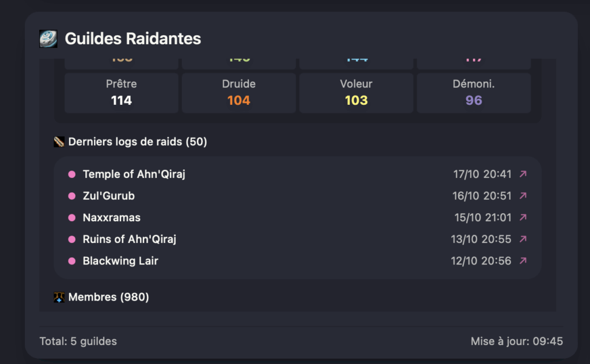Select the Druide class card
Image resolution: width=590 pixels, height=364 pixels.
coord(239,93)
